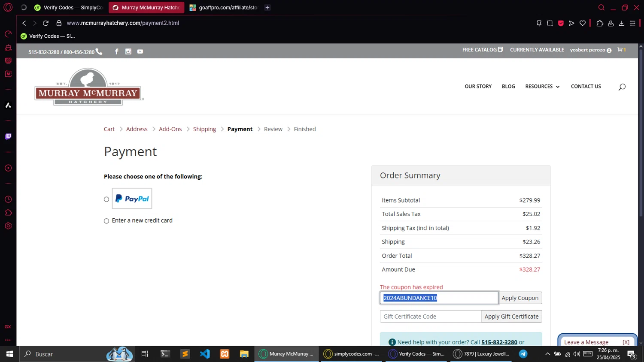Open XAMPP from the taskbar
Viewport: 644px width, 362px height.
(225, 354)
